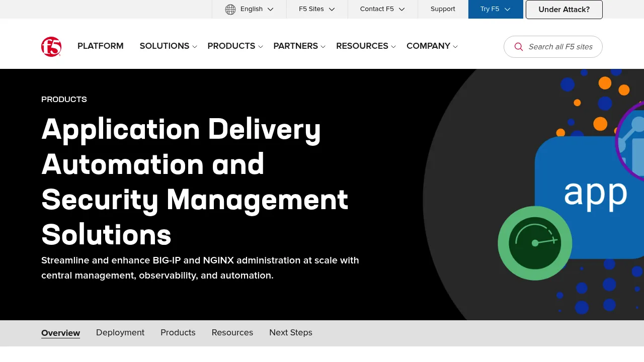Click the F5 logo icon
The width and height of the screenshot is (644, 362).
(51, 47)
